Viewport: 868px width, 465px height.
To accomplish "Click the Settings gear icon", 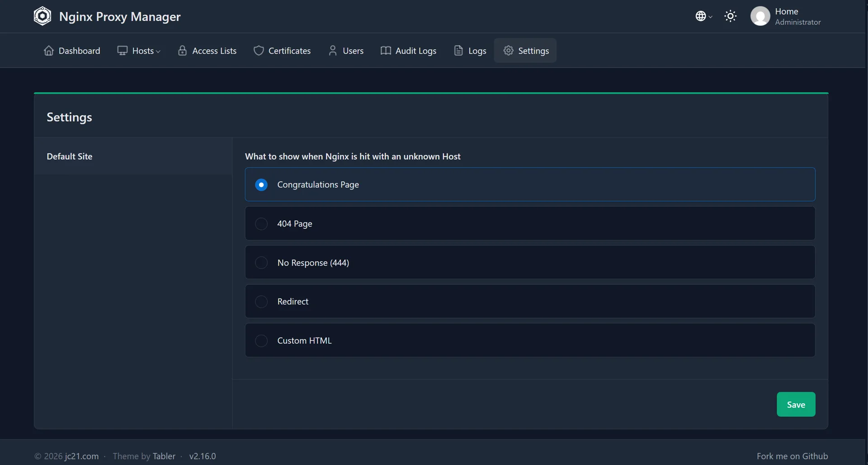I will click(x=509, y=51).
